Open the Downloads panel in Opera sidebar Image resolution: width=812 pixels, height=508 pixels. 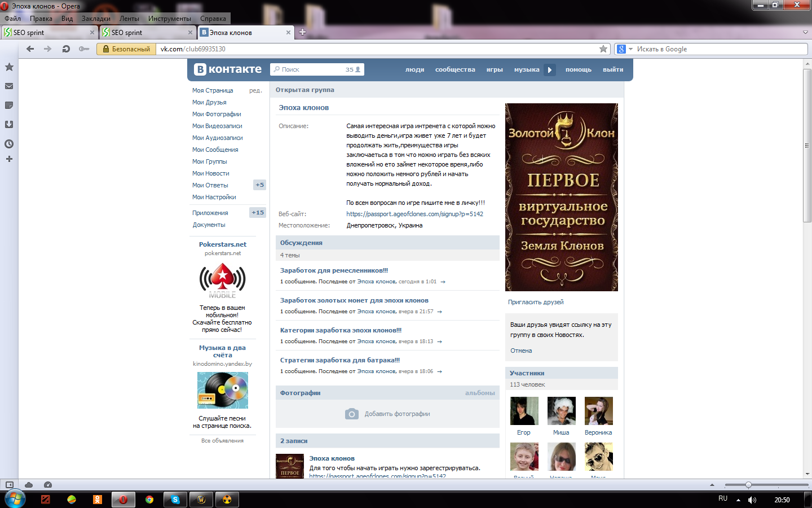(x=9, y=125)
